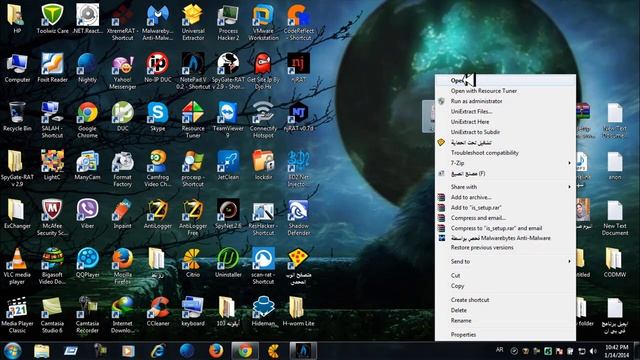Select Delete in context menu
The height and width of the screenshot is (360, 640).
pyautogui.click(x=505, y=310)
